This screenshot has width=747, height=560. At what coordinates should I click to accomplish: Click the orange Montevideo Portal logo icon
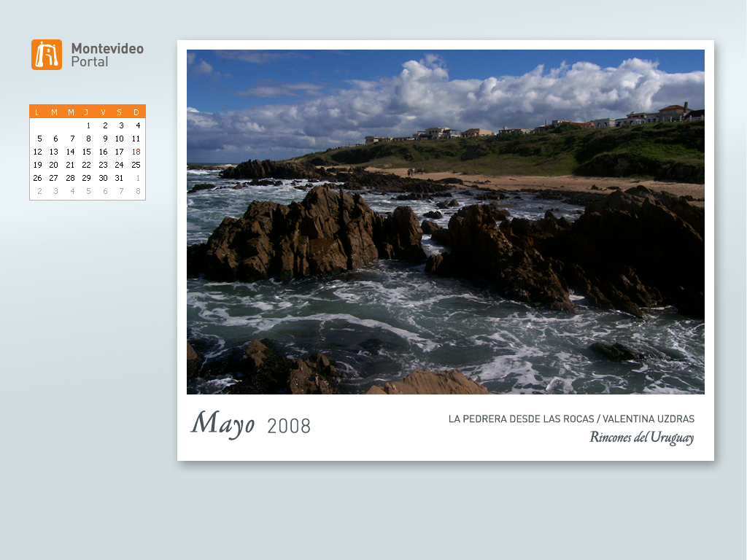pyautogui.click(x=47, y=55)
